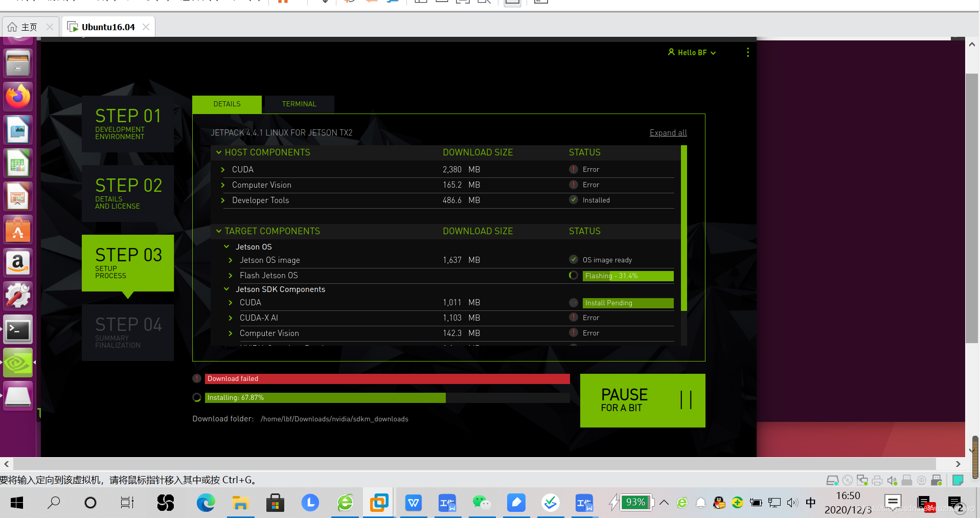The image size is (980, 518).
Task: Expand the host CUDA row
Action: point(223,169)
